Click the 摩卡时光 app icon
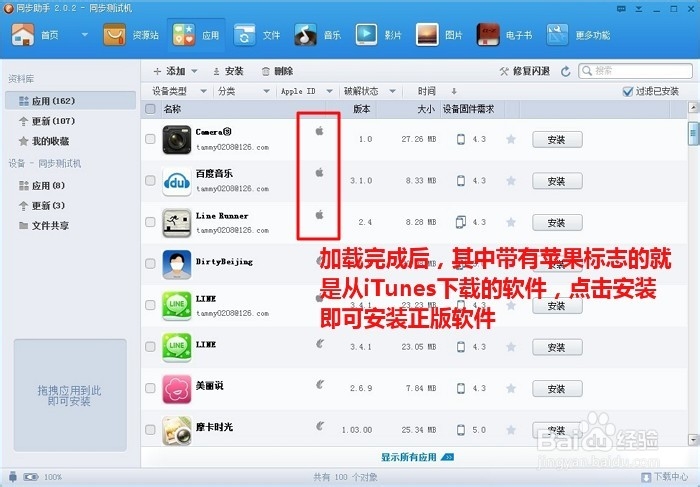Image resolution: width=700 pixels, height=487 pixels. 177,430
